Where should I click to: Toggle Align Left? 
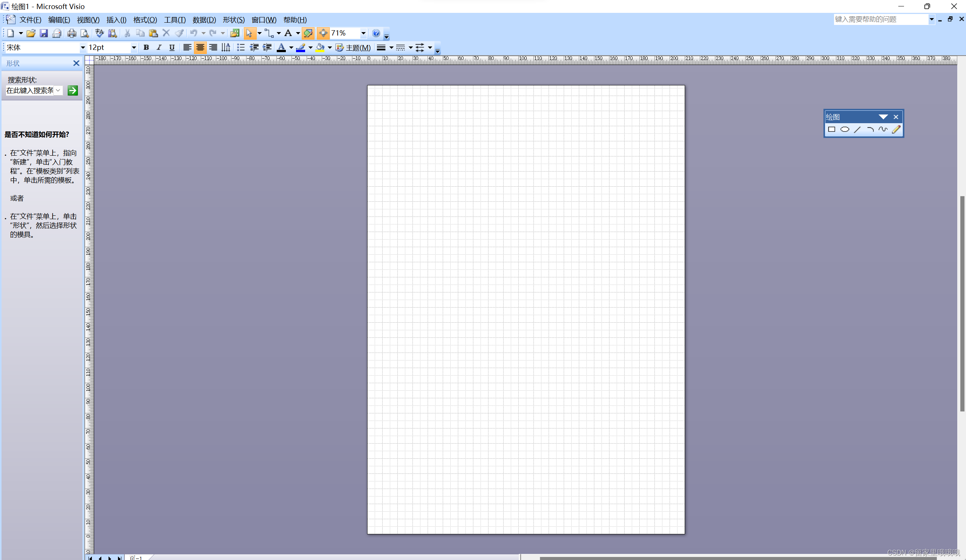point(187,48)
